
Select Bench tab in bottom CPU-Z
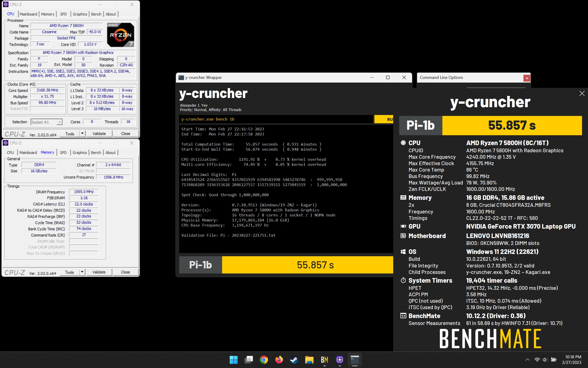[96, 152]
